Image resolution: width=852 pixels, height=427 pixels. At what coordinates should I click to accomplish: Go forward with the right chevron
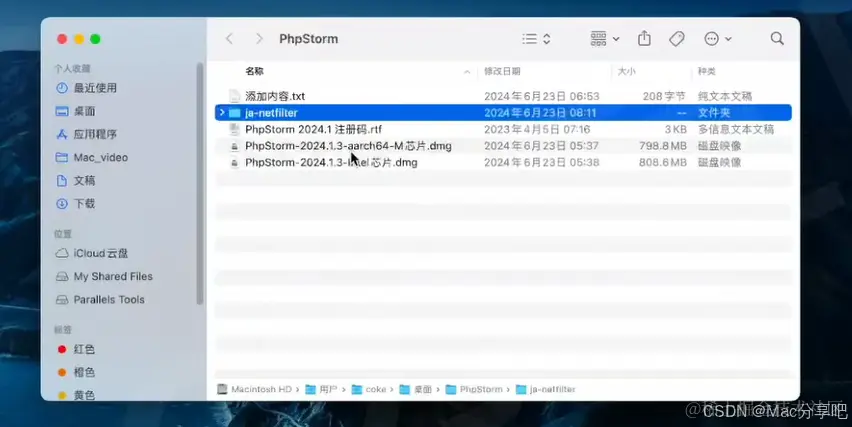(x=259, y=39)
